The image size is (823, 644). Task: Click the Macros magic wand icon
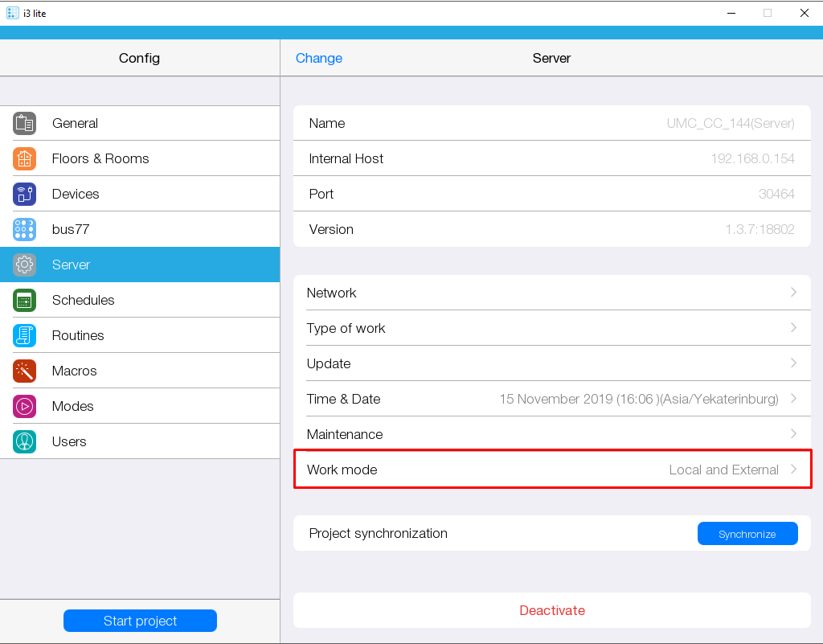[25, 371]
